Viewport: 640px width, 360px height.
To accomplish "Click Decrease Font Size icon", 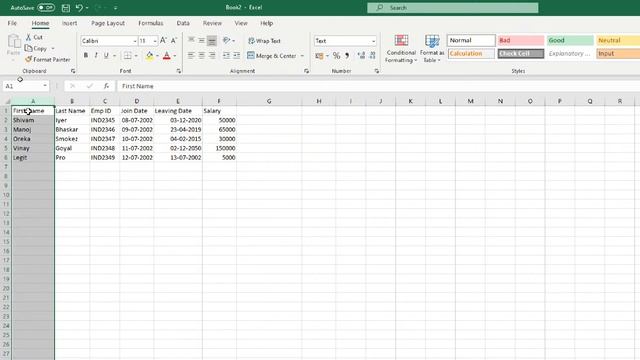I will pyautogui.click(x=174, y=40).
